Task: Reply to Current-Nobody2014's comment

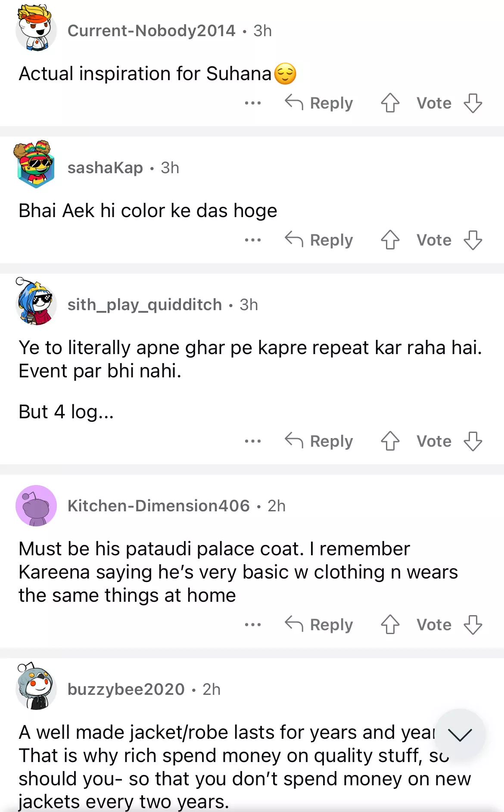Action: point(319,103)
